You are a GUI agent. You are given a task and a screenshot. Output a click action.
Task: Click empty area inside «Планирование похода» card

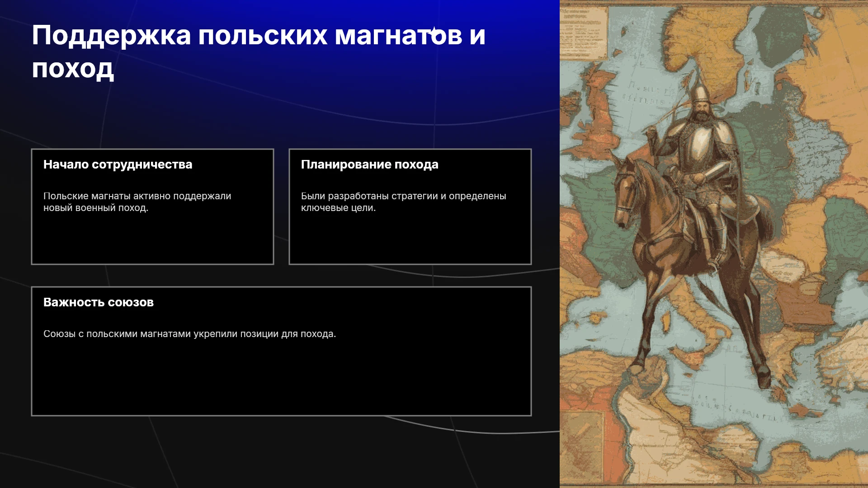[x=410, y=239]
